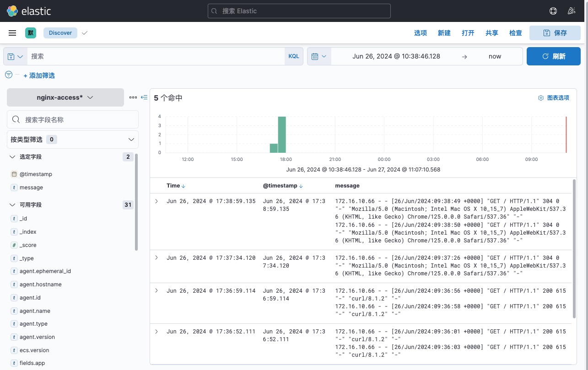The image size is (588, 370).
Task: Collapse the field sidebar
Action: click(x=144, y=97)
